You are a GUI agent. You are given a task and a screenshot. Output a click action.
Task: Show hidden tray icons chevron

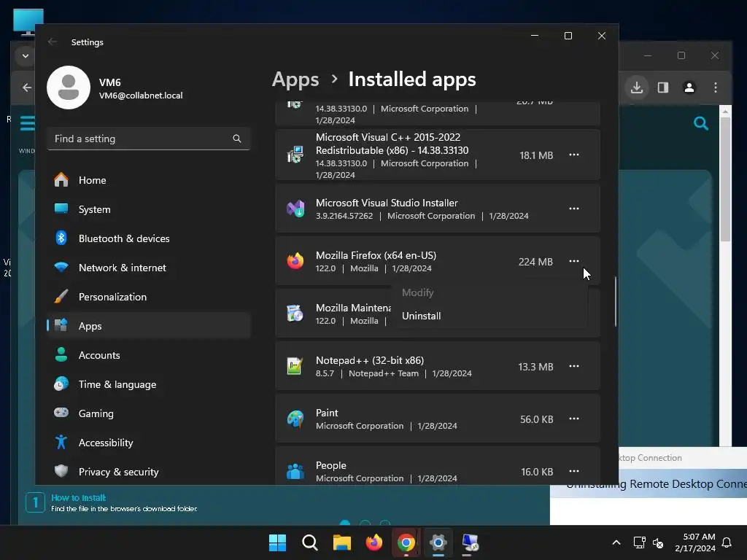pyautogui.click(x=616, y=542)
